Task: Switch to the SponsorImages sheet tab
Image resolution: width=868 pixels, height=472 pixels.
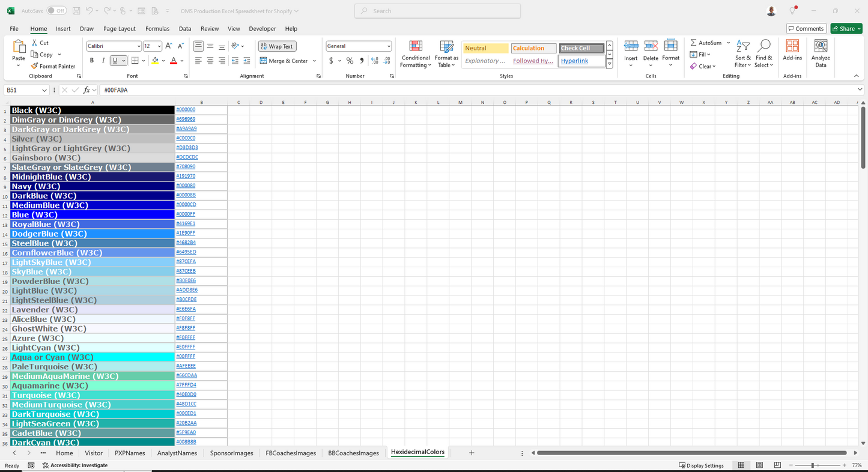Action: point(231,453)
